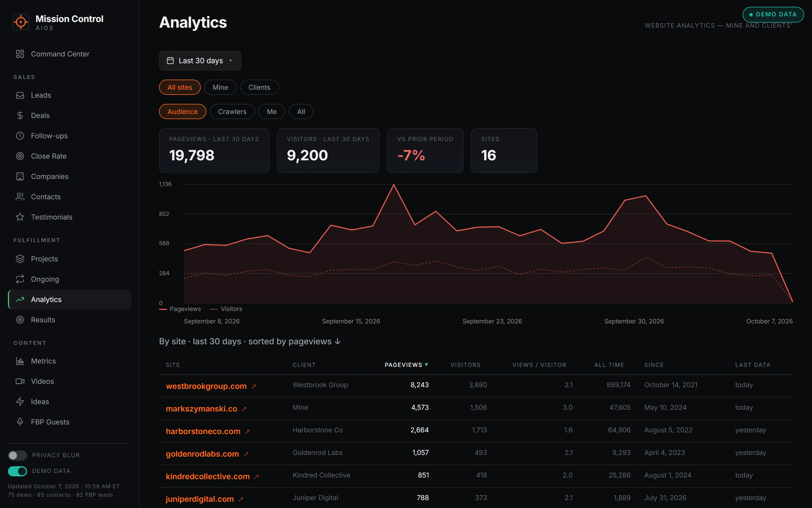Click the Demo Data badge at top right
The height and width of the screenshot is (508, 812).
point(773,14)
